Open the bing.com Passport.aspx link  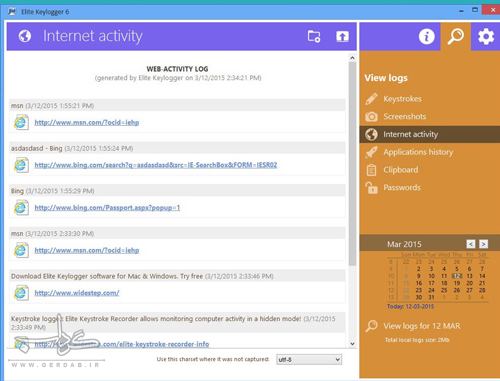click(x=107, y=208)
